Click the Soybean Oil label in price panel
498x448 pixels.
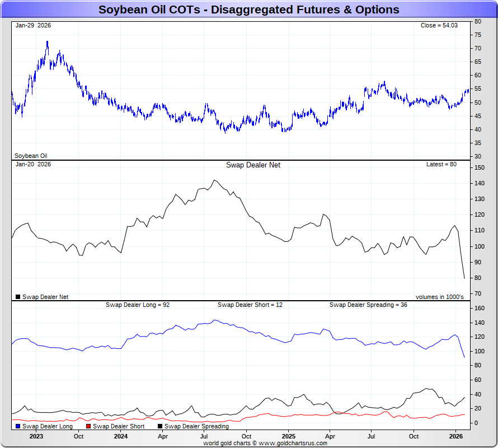coord(31,156)
